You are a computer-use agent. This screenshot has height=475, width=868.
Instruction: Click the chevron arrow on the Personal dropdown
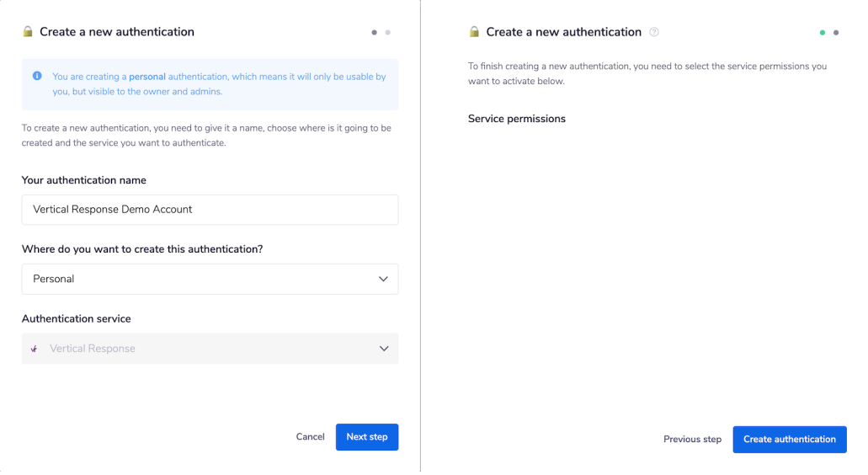click(384, 279)
